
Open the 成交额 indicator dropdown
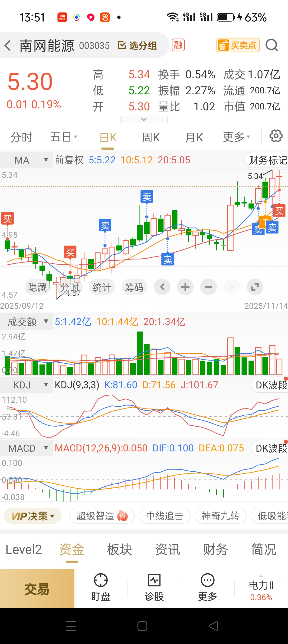[26, 322]
